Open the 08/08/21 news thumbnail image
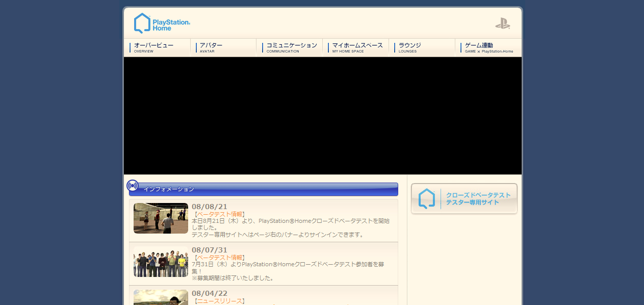 point(161,218)
